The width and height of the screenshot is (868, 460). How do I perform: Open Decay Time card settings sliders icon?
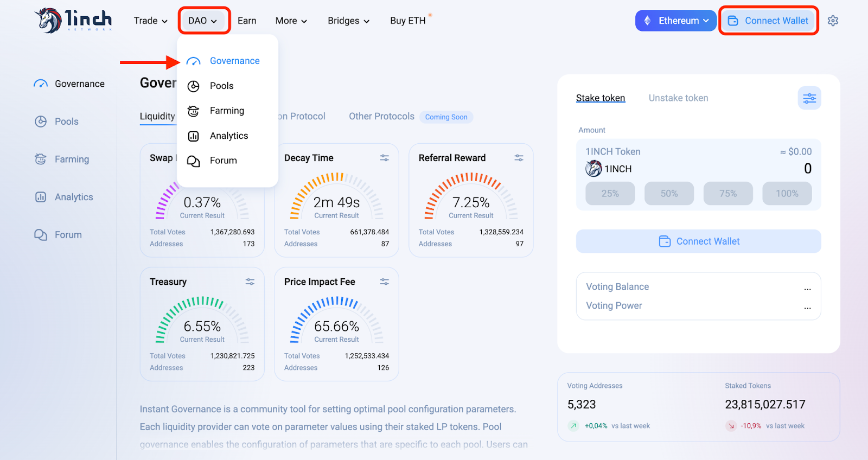(385, 158)
